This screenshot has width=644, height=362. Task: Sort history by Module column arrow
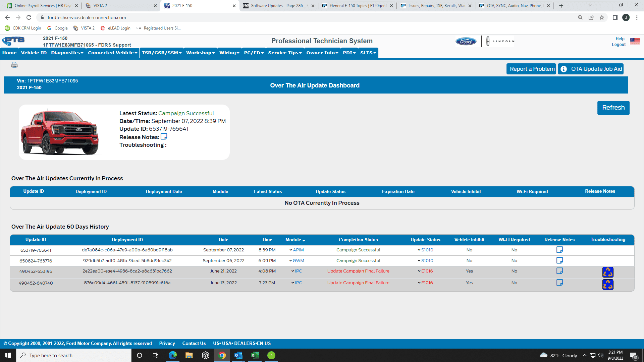click(304, 240)
